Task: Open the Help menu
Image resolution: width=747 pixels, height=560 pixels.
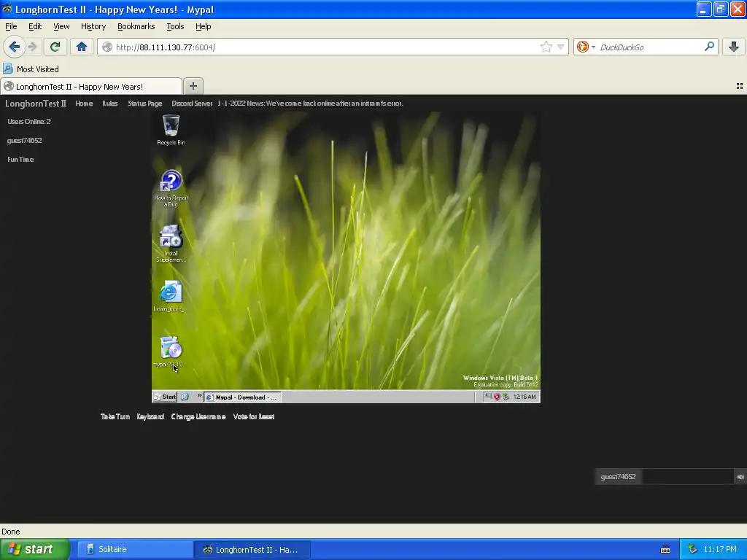Action: [x=203, y=26]
